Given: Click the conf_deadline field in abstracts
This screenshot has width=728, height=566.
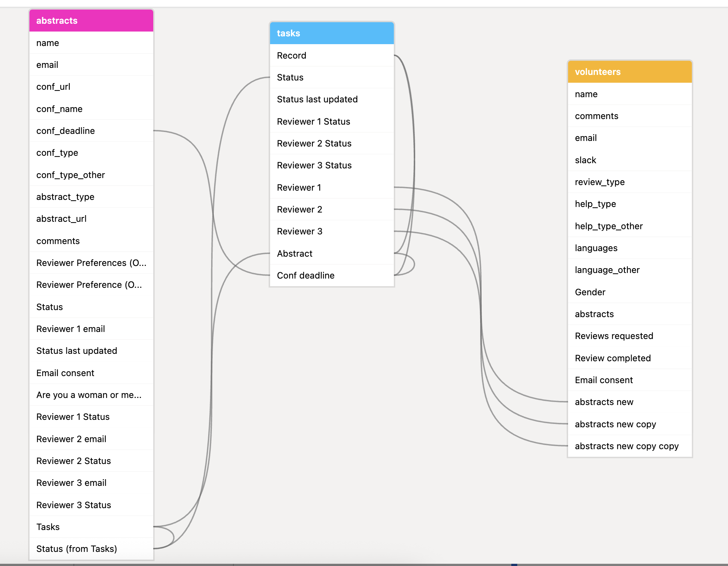Looking at the screenshot, I should [x=91, y=131].
